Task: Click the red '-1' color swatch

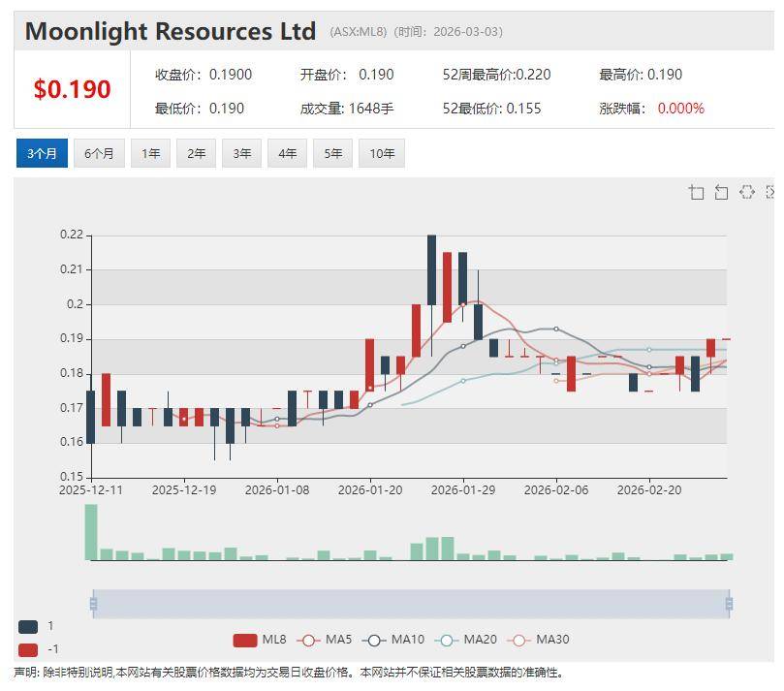Action: [28, 649]
